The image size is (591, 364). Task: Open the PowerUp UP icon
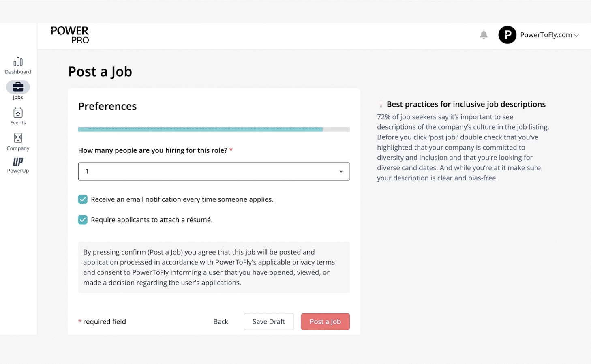click(18, 162)
